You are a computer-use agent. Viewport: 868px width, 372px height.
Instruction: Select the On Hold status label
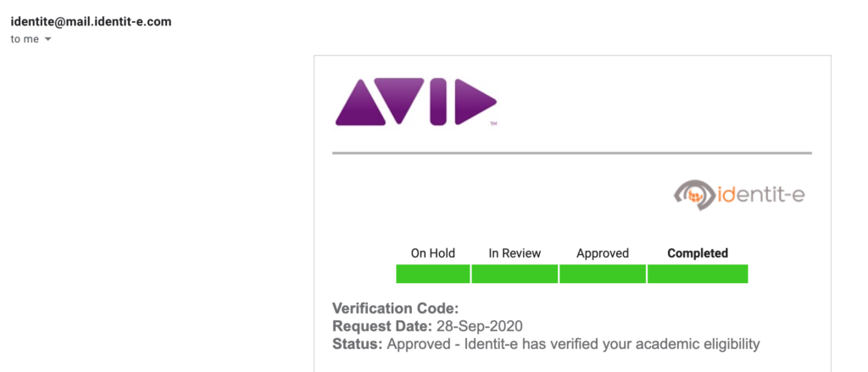point(433,253)
